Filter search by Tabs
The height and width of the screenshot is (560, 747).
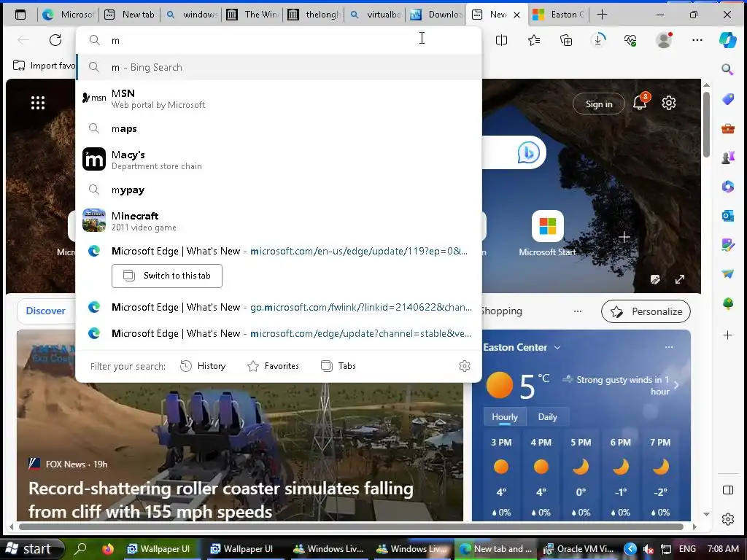[338, 366]
